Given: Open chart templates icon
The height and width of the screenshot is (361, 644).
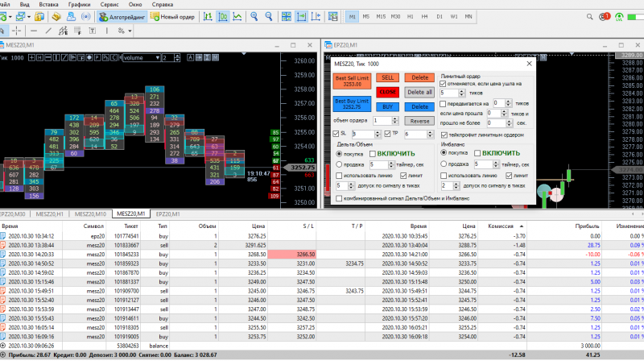Looking at the screenshot, I should pos(333,17).
